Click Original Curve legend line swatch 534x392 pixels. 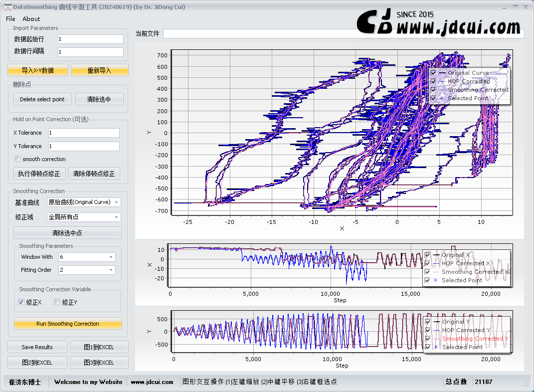(442, 73)
